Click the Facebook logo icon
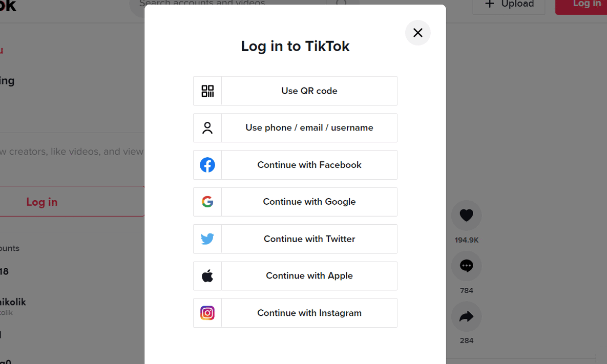 (207, 165)
